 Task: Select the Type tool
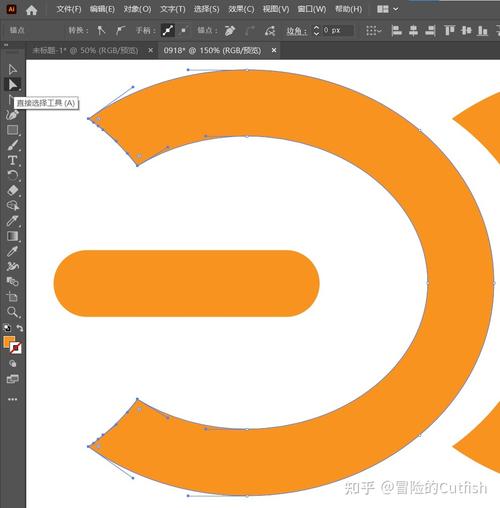click(x=12, y=160)
